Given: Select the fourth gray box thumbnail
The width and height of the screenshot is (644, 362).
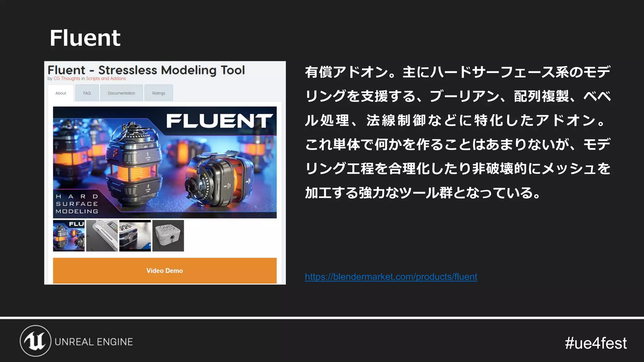Looking at the screenshot, I should 168,236.
